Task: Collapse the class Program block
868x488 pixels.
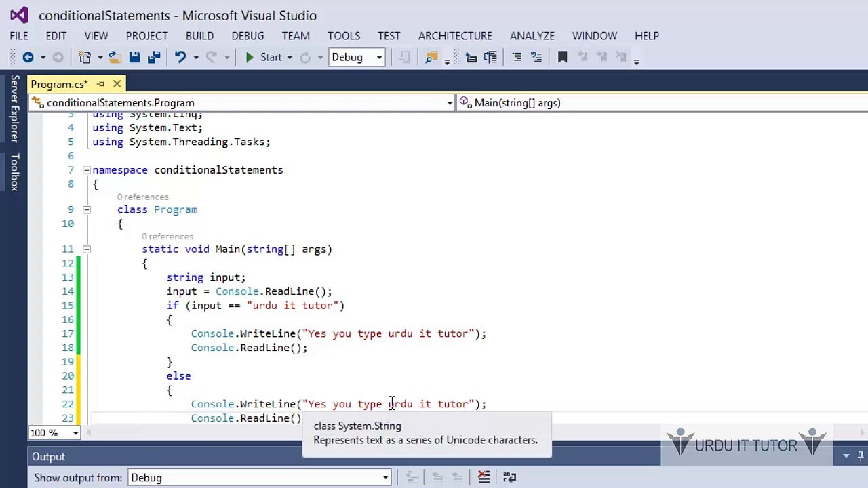Action: pos(86,210)
